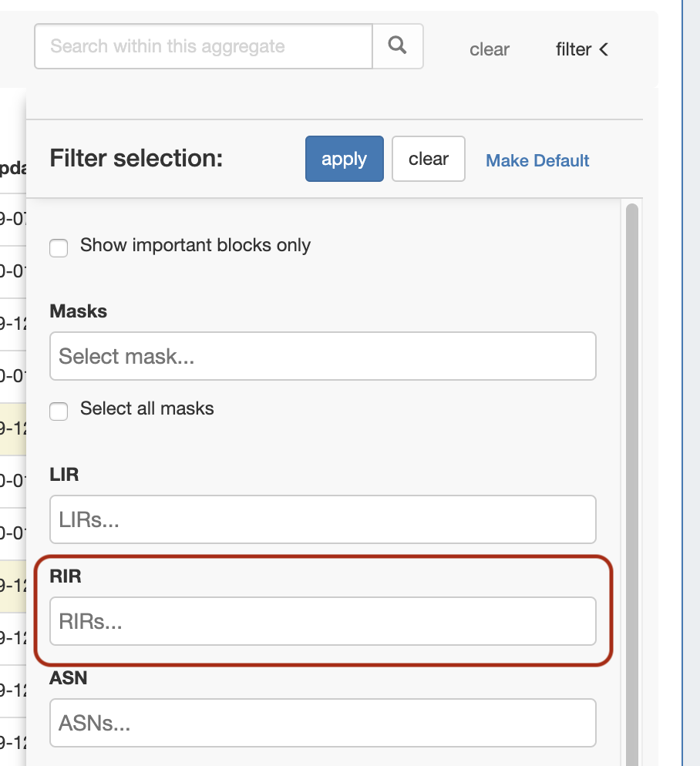Click into the RIRs filter field
The image size is (700, 766).
pos(322,621)
